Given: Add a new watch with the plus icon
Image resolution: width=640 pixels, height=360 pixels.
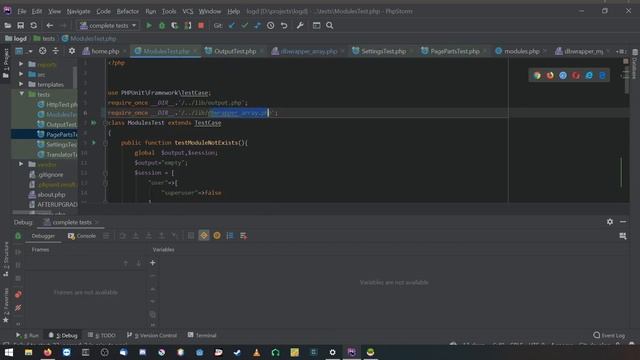Looking at the screenshot, I should pyautogui.click(x=153, y=263).
